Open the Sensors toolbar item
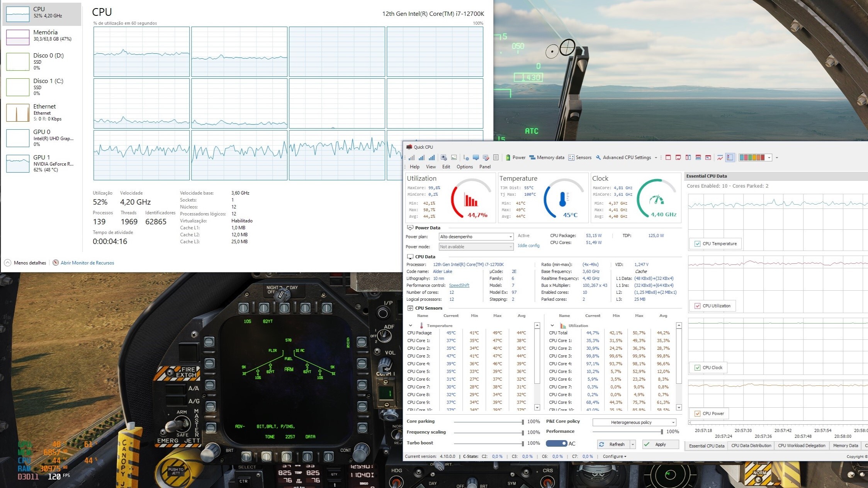Image resolution: width=868 pixels, height=488 pixels. (580, 158)
